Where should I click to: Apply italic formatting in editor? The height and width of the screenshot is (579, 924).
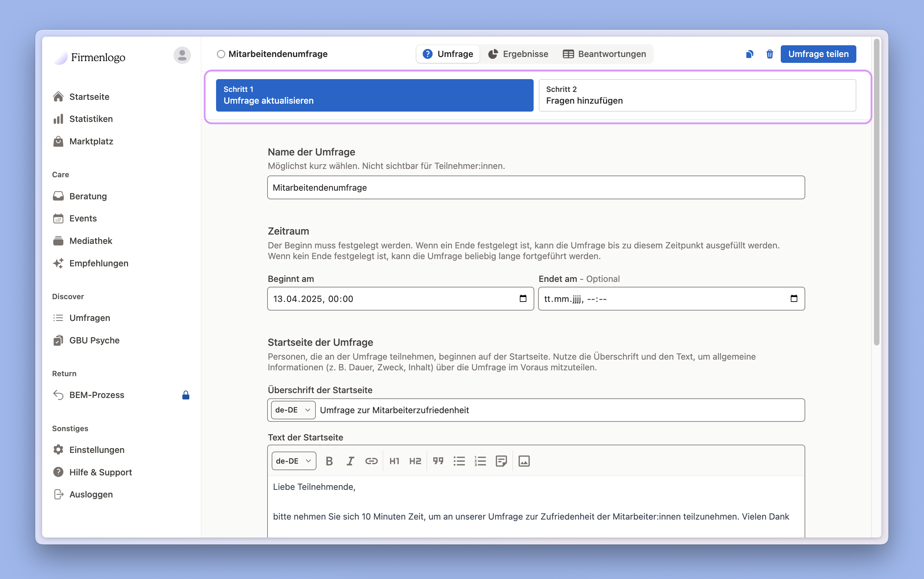tap(350, 461)
